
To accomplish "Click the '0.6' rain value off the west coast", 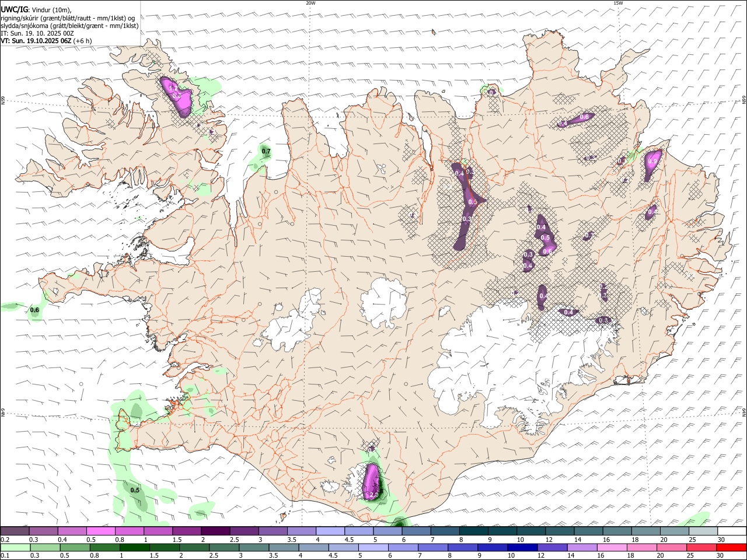I will coord(34,310).
